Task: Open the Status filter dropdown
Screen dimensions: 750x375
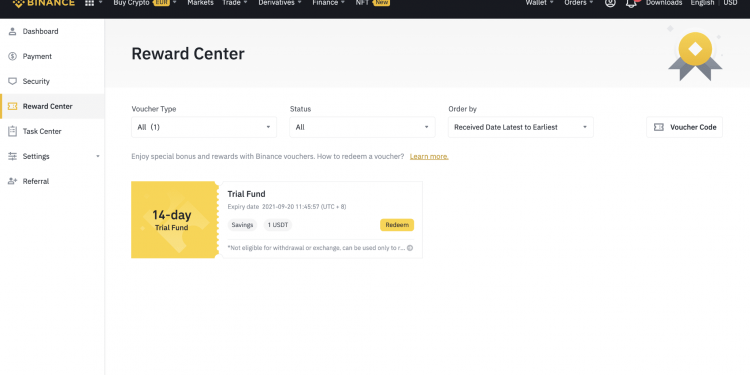Action: coord(362,127)
